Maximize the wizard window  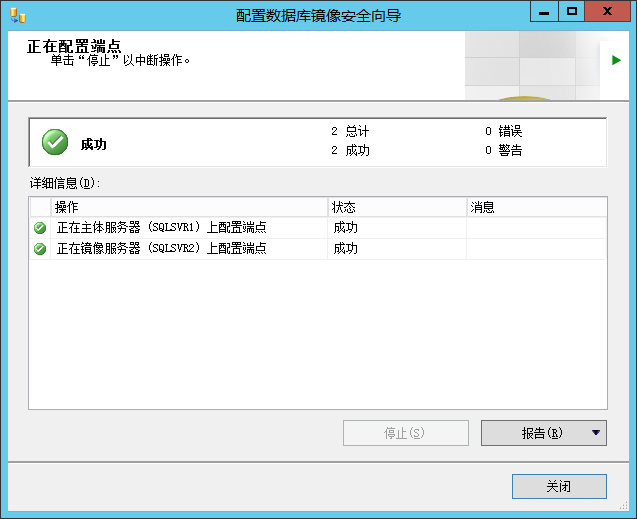point(572,11)
